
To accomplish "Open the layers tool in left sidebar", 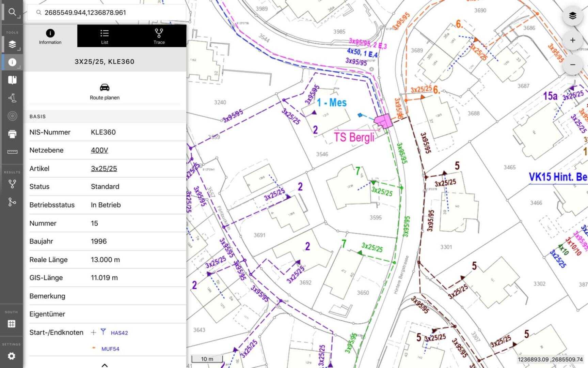I will coord(12,44).
